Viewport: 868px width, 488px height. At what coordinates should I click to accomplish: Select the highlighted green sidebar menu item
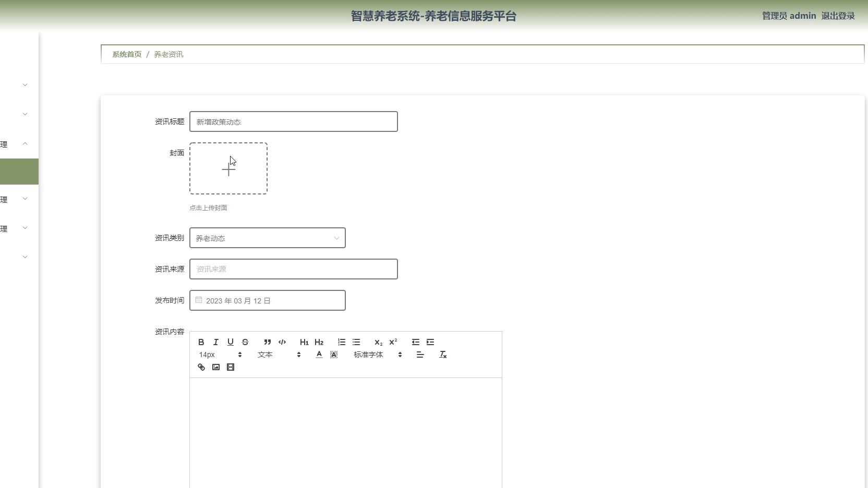point(19,172)
